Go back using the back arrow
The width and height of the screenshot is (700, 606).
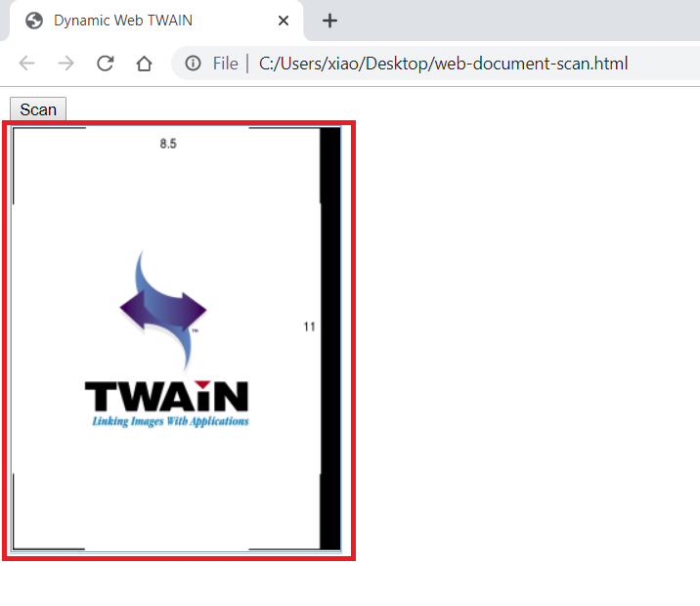click(x=27, y=64)
